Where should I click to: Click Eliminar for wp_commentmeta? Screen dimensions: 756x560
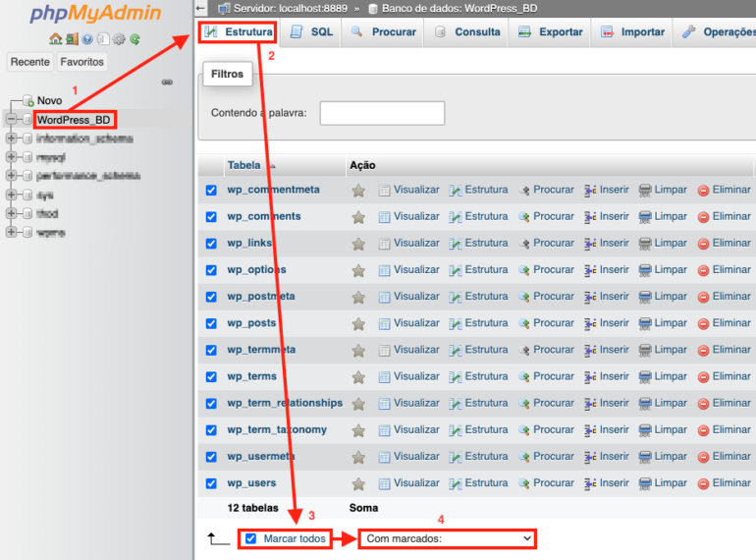click(731, 190)
